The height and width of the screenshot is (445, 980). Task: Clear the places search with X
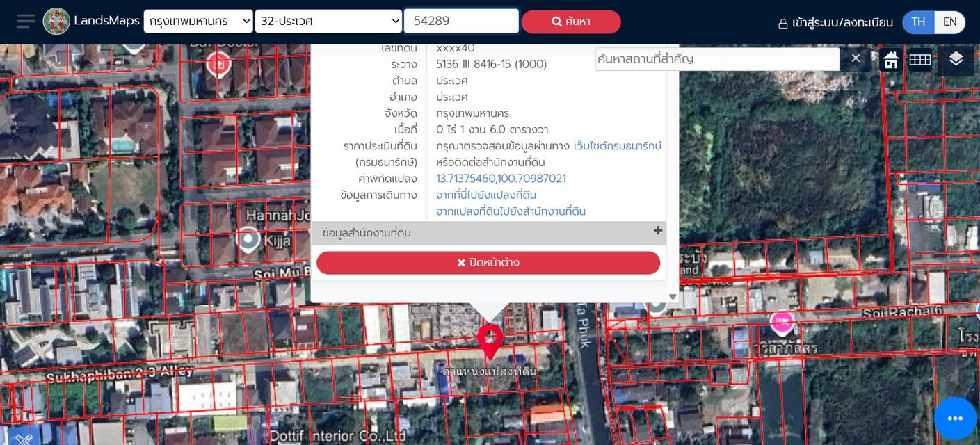(x=856, y=59)
